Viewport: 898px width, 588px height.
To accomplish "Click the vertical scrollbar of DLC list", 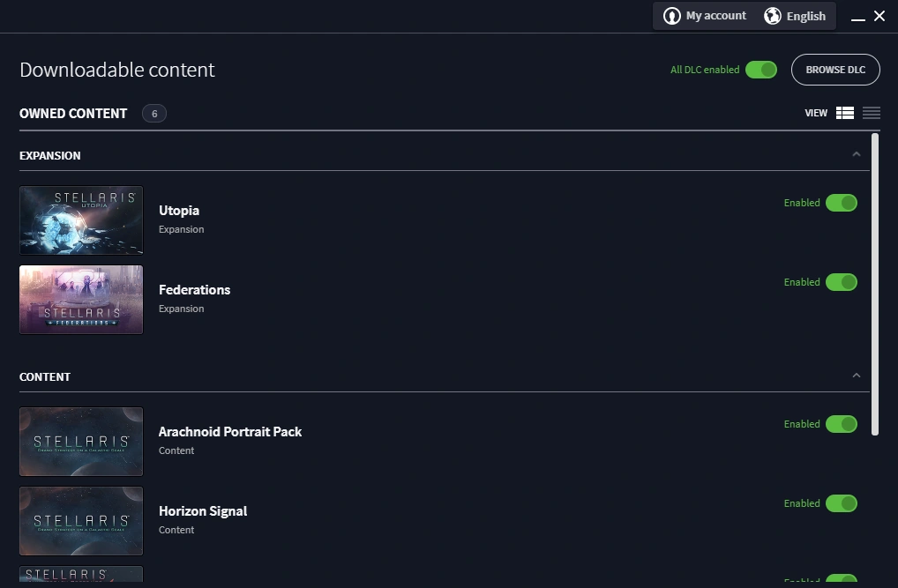I will click(875, 282).
